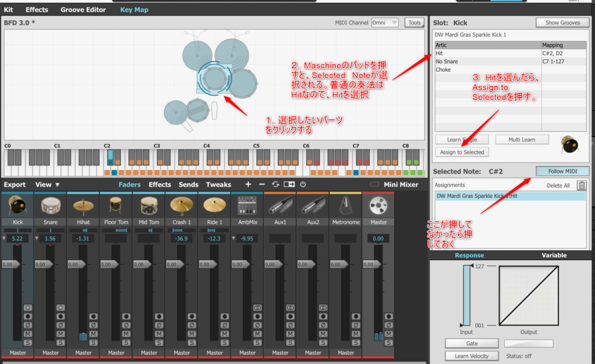Screen dimensions: 595x364
Task: Click the trash icon next to Delete All
Action: 582,185
